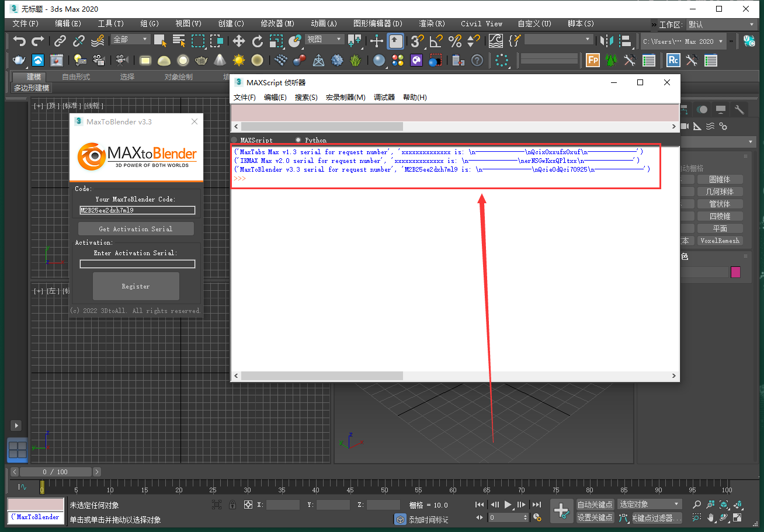Click the teapot Render Setup icon
764x532 pixels.
[x=19, y=60]
